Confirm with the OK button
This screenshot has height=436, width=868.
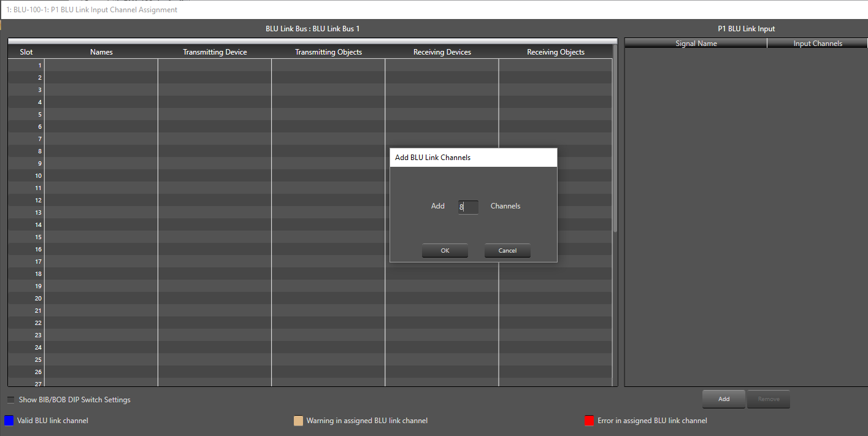pos(445,250)
